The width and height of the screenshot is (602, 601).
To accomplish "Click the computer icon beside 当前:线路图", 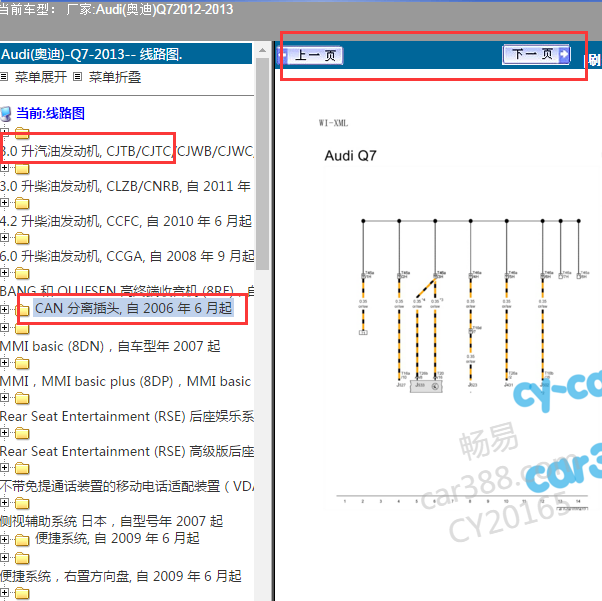I will (x=6, y=114).
